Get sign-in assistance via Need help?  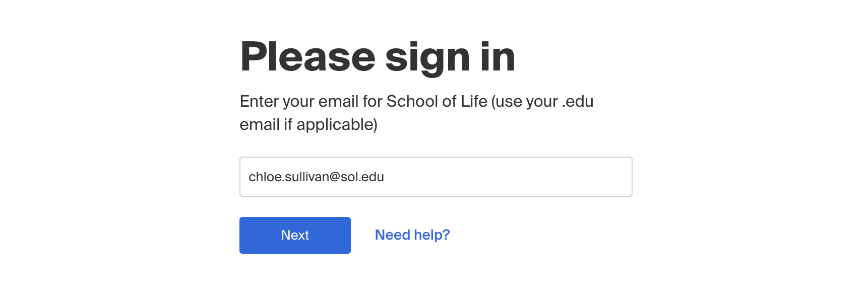(412, 235)
